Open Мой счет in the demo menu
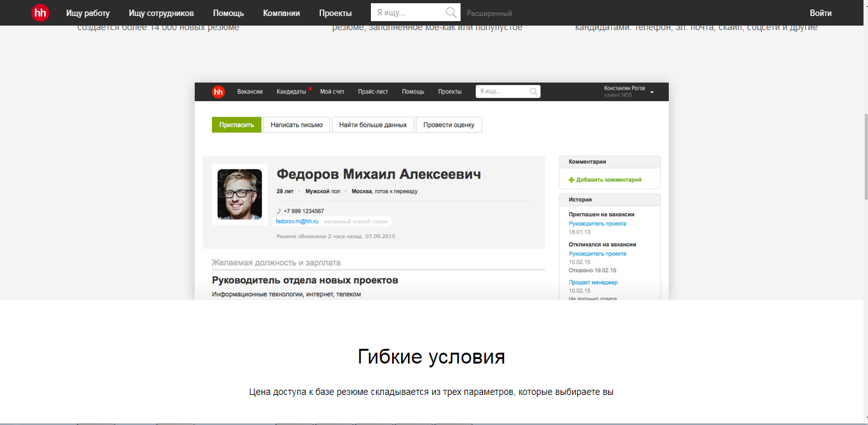 click(x=332, y=91)
